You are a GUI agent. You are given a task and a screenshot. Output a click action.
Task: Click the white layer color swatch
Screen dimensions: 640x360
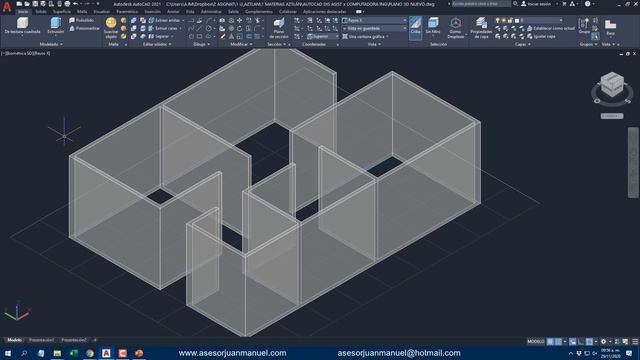[x=517, y=20]
